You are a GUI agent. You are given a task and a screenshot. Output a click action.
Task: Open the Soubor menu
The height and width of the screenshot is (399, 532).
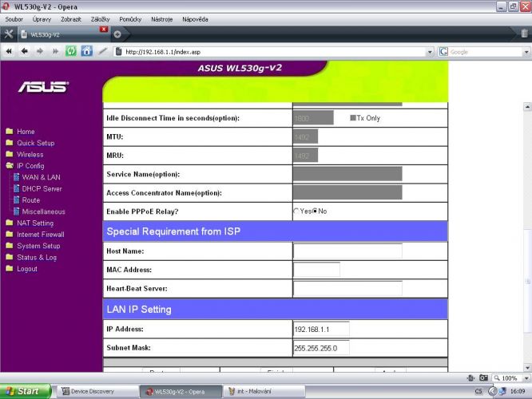14,19
